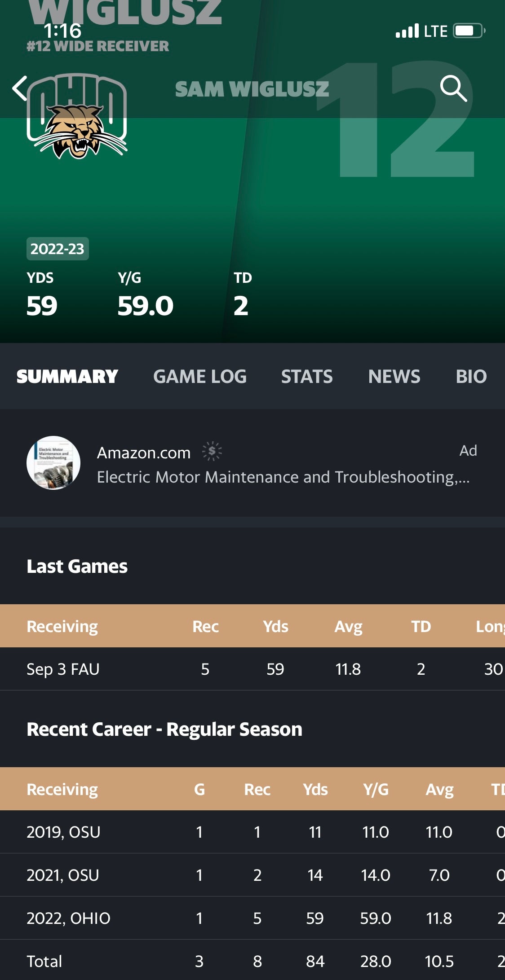
Task: Tap the back arrow icon
Action: [20, 88]
